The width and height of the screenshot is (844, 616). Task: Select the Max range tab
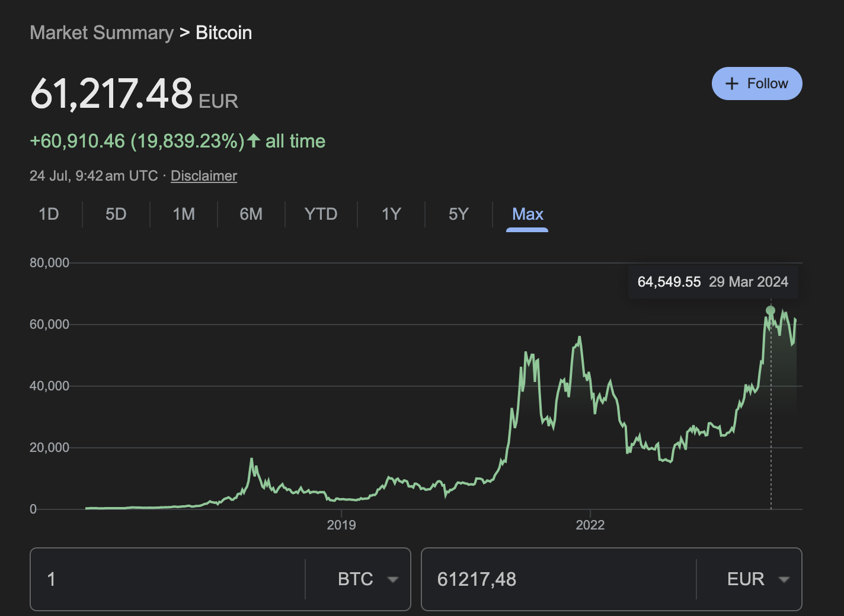coord(527,214)
